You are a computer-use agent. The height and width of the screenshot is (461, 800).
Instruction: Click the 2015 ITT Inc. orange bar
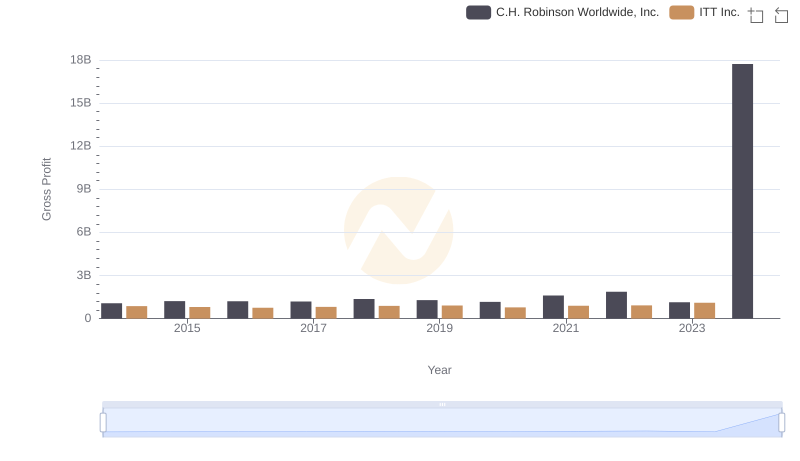point(199,313)
